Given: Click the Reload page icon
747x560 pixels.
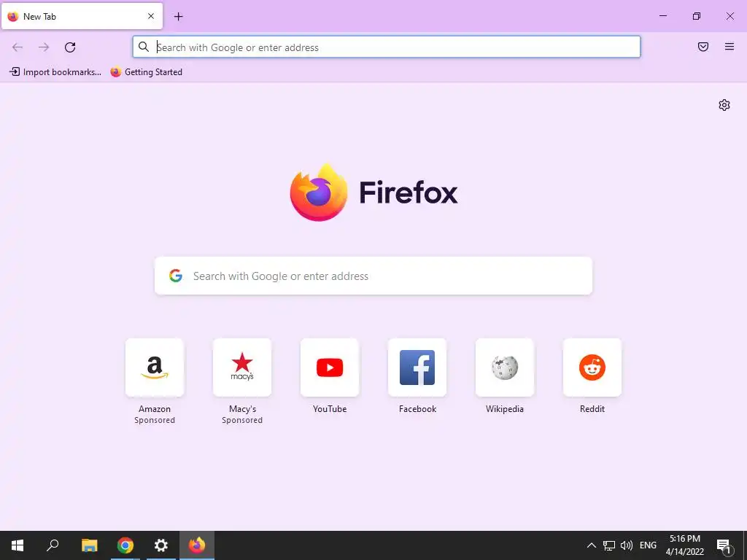Looking at the screenshot, I should pos(70,47).
